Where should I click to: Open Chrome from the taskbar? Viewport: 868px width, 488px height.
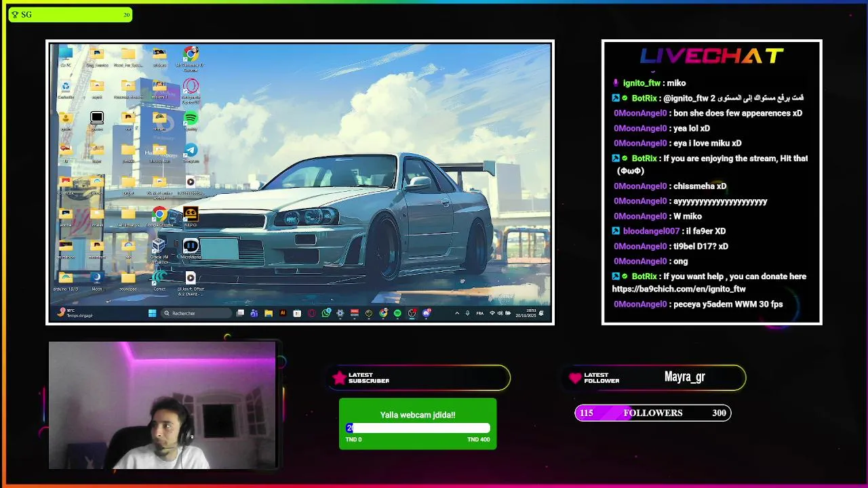coord(383,313)
